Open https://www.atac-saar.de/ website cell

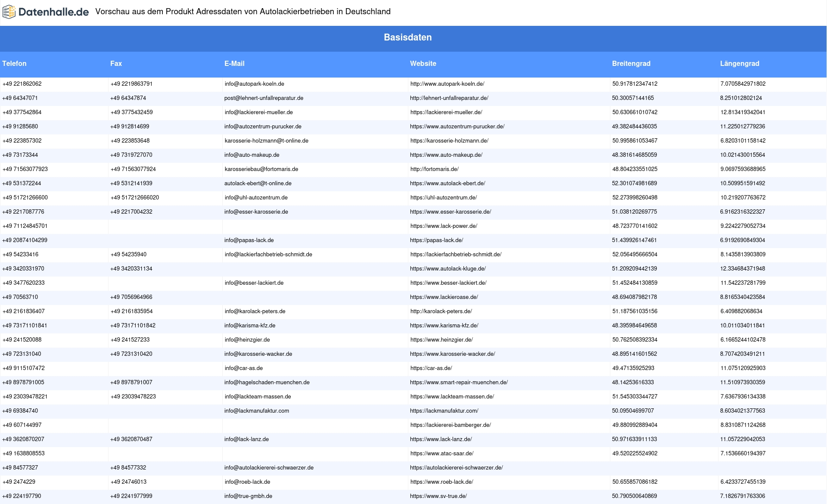point(442,454)
